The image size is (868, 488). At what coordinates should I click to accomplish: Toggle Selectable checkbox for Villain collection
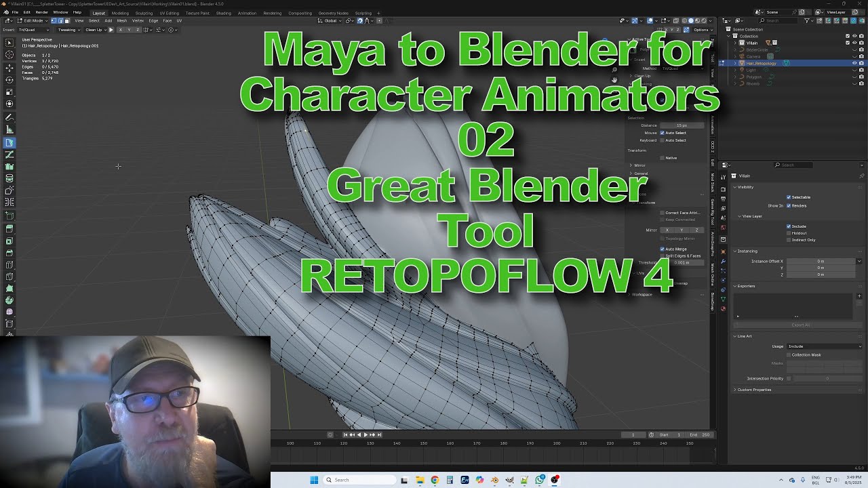[x=789, y=197]
